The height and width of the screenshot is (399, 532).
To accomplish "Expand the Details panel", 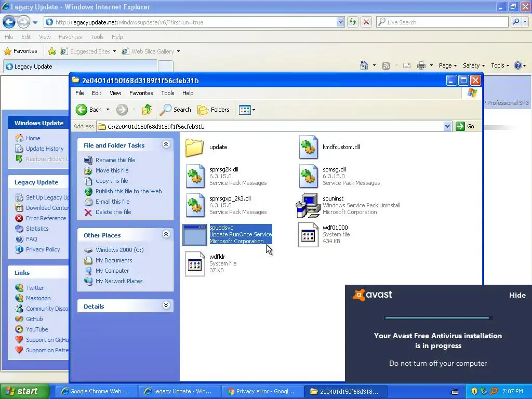I will pos(166,305).
